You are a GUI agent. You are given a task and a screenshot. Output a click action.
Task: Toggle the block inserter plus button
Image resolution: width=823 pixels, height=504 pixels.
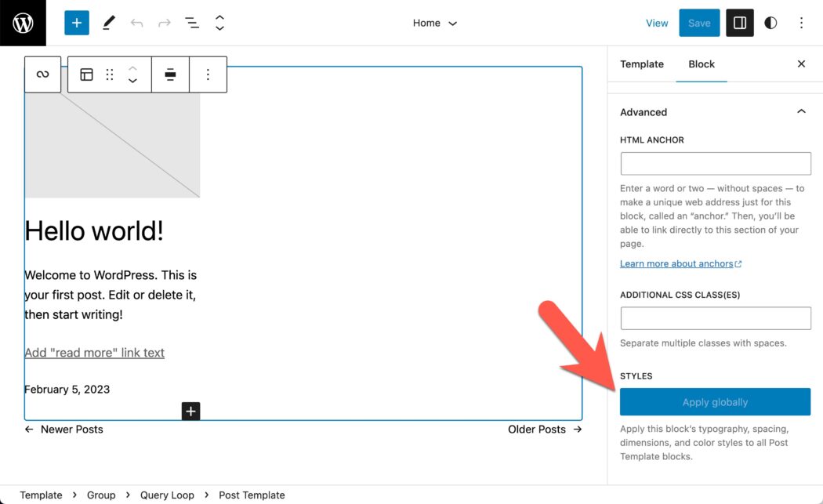pyautogui.click(x=77, y=23)
